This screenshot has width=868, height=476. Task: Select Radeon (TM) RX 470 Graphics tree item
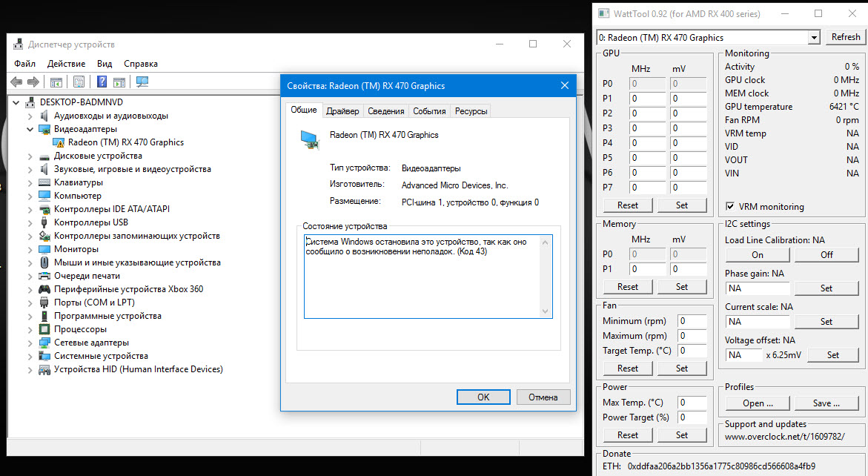(126, 142)
